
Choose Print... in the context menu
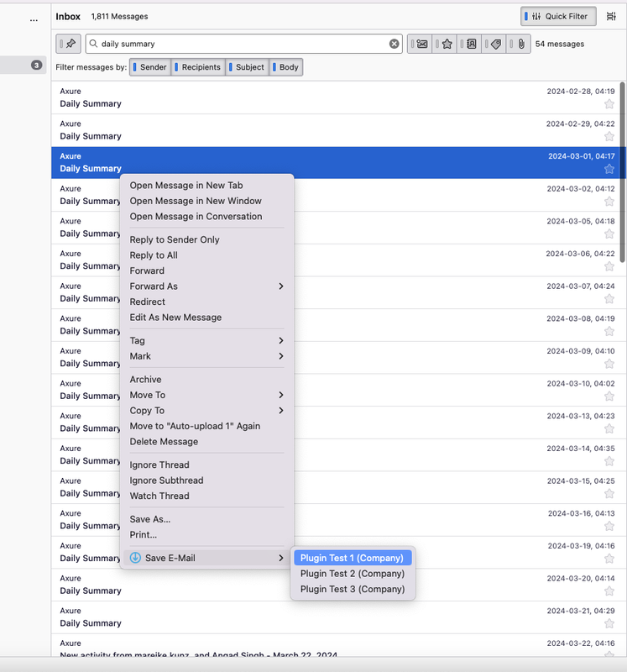point(206,535)
